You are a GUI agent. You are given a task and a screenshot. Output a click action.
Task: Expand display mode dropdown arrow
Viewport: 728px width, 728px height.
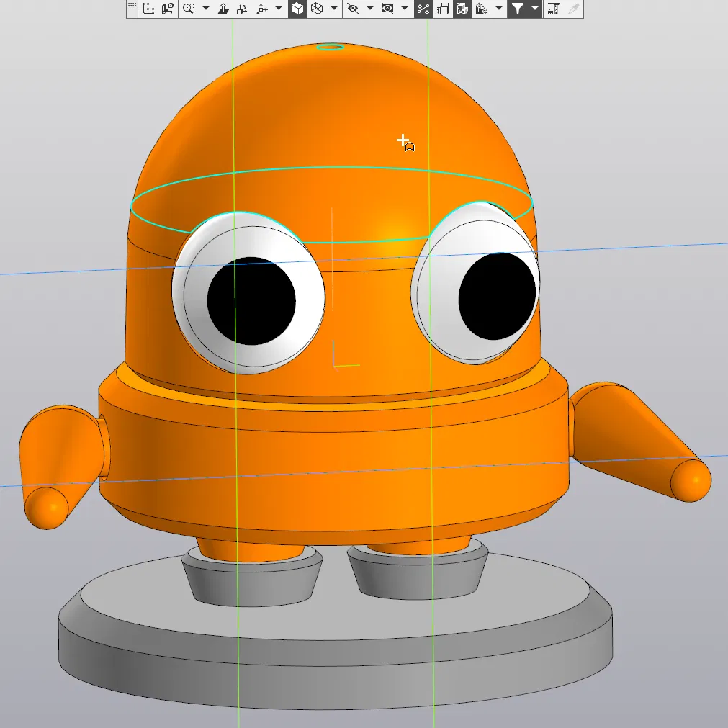pyautogui.click(x=334, y=9)
